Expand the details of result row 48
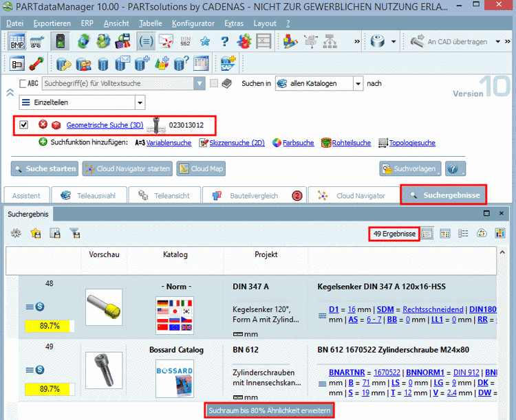Screen dimensions: 516x420 (x=30, y=307)
